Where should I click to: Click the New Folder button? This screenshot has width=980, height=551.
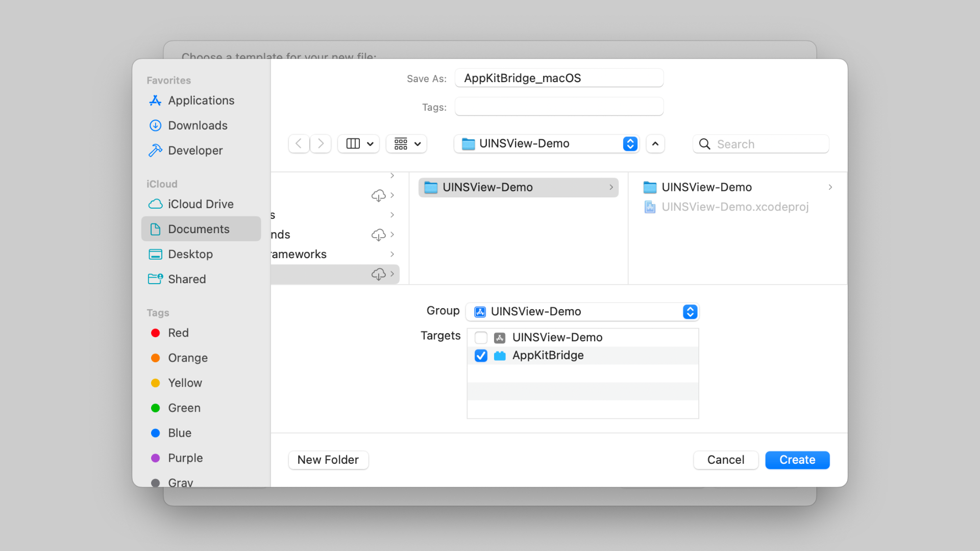coord(328,460)
